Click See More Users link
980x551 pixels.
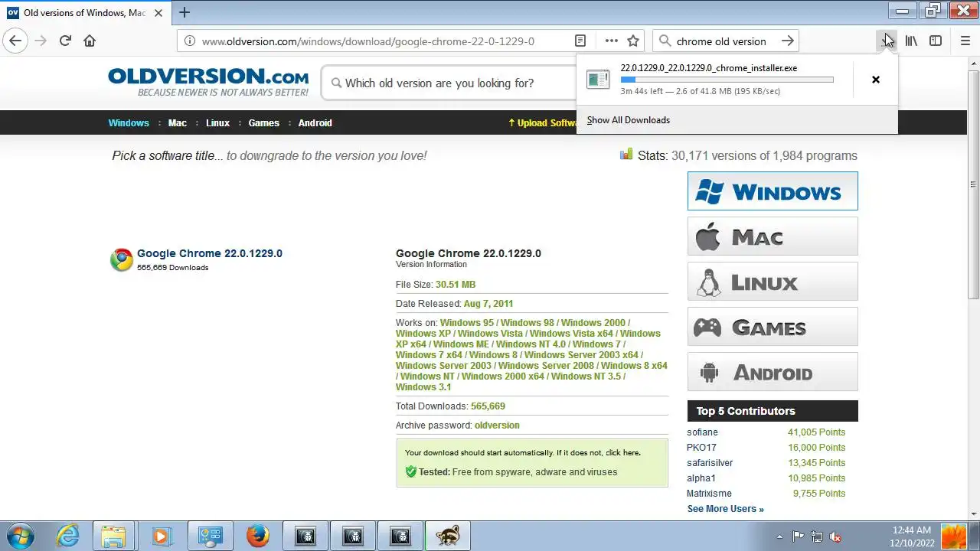tap(725, 509)
